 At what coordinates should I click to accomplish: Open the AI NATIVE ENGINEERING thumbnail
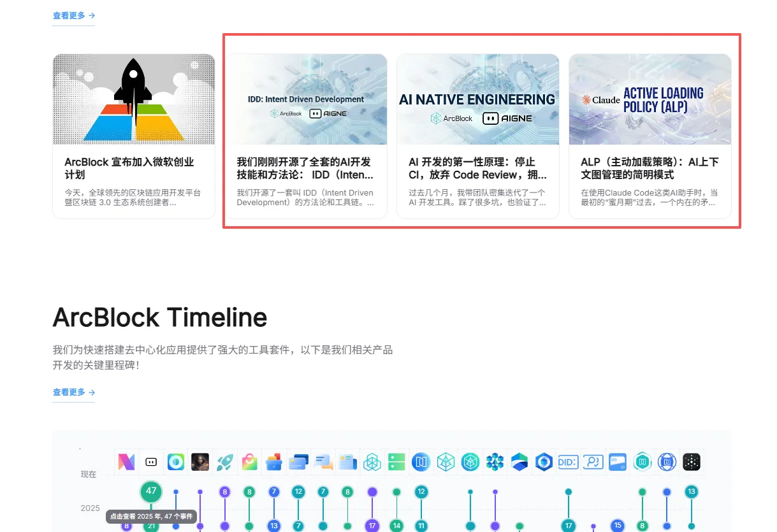click(x=478, y=99)
